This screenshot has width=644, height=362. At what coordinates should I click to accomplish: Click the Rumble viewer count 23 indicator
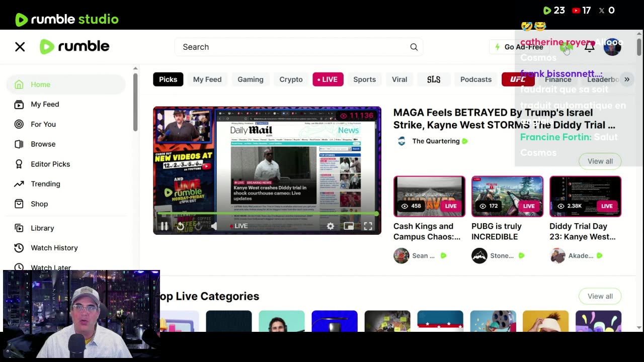554,11
